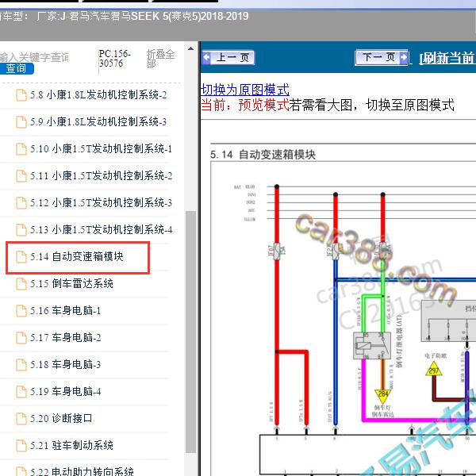Click document icon beside 5.18 车身电脑-3
The height and width of the screenshot is (476, 476).
(21, 364)
